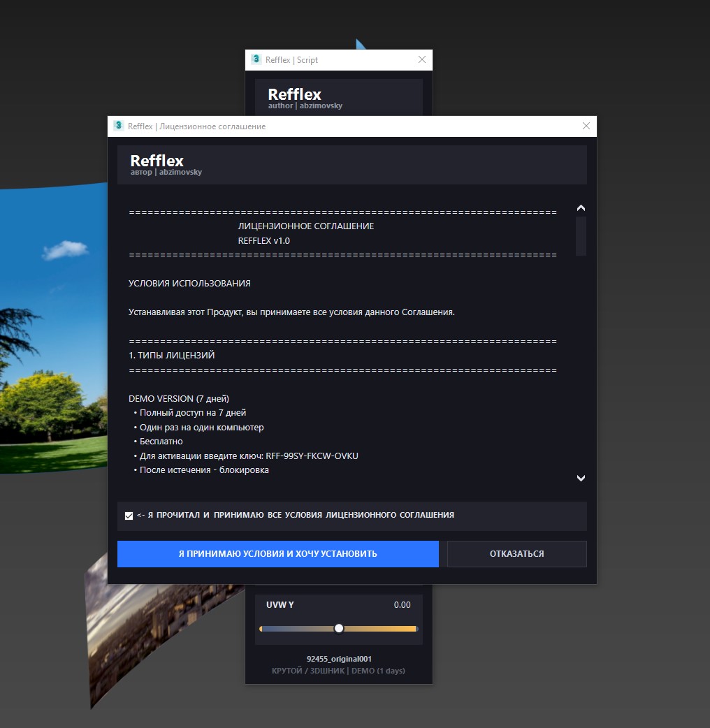Click the ОТКАЗАТЬСЯ decline button
710x728 pixels.
[x=517, y=553]
